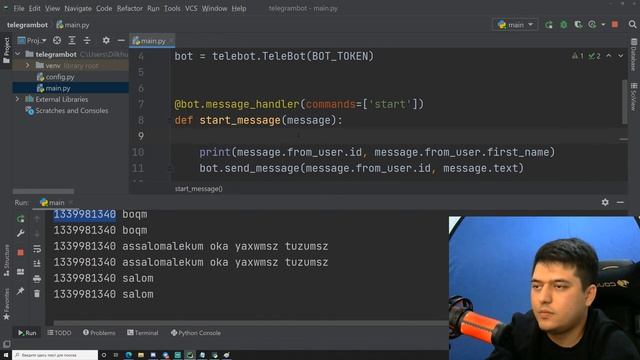This screenshot has height=360, width=640.
Task: Open the Python Console tool window
Action: click(x=196, y=333)
